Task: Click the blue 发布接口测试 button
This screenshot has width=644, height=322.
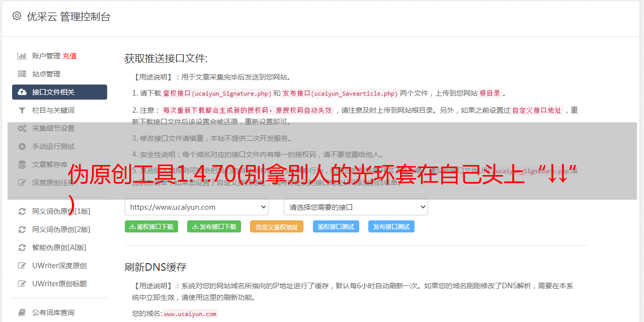Action: point(391,226)
